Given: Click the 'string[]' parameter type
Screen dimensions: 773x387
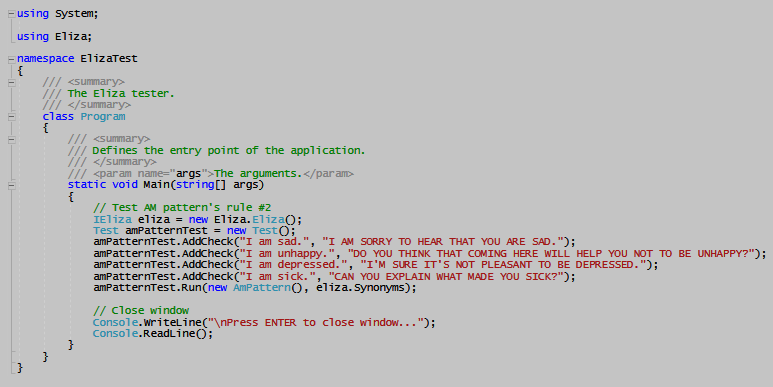Looking at the screenshot, I should pyautogui.click(x=201, y=185).
